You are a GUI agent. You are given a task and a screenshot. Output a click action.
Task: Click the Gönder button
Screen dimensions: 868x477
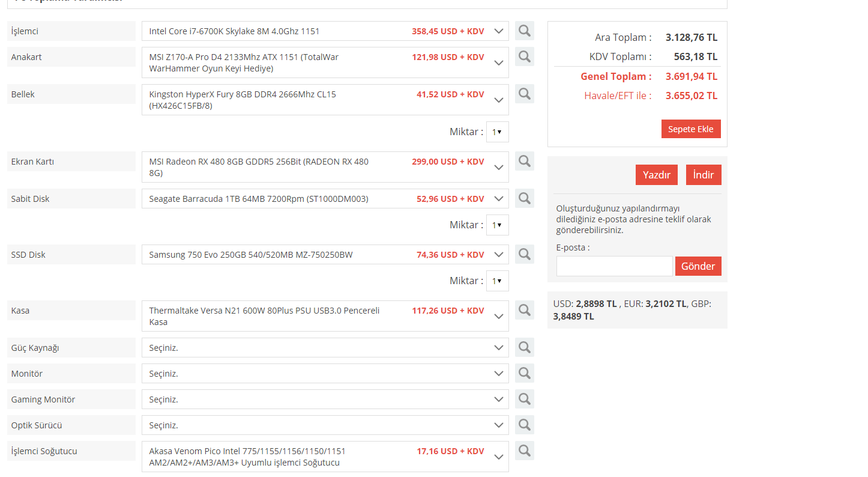click(698, 266)
